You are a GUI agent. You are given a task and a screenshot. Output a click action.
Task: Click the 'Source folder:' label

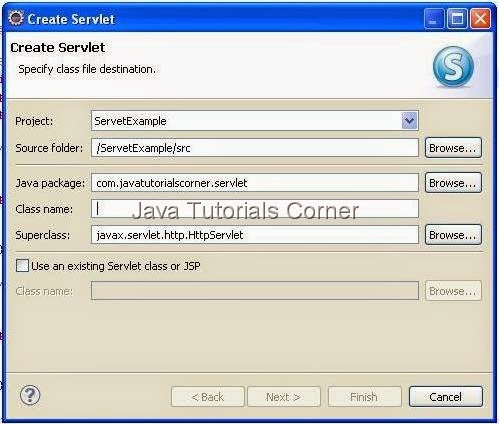point(49,148)
